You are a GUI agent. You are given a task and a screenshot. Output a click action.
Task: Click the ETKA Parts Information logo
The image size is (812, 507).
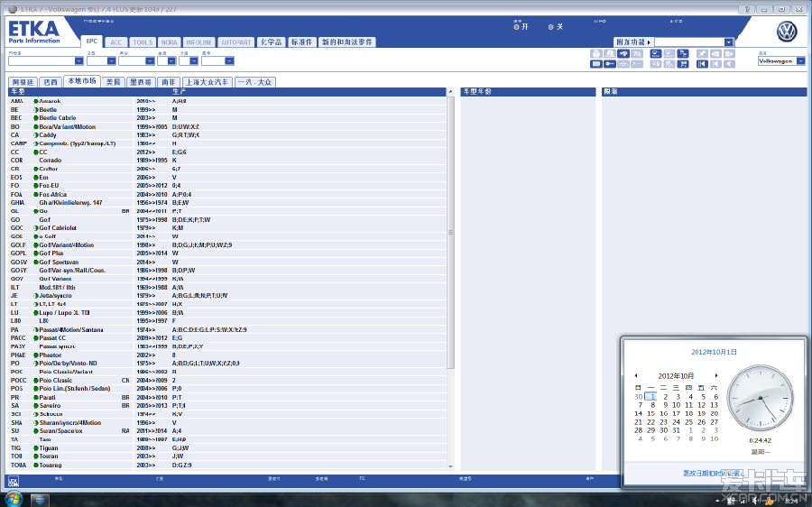tap(34, 32)
